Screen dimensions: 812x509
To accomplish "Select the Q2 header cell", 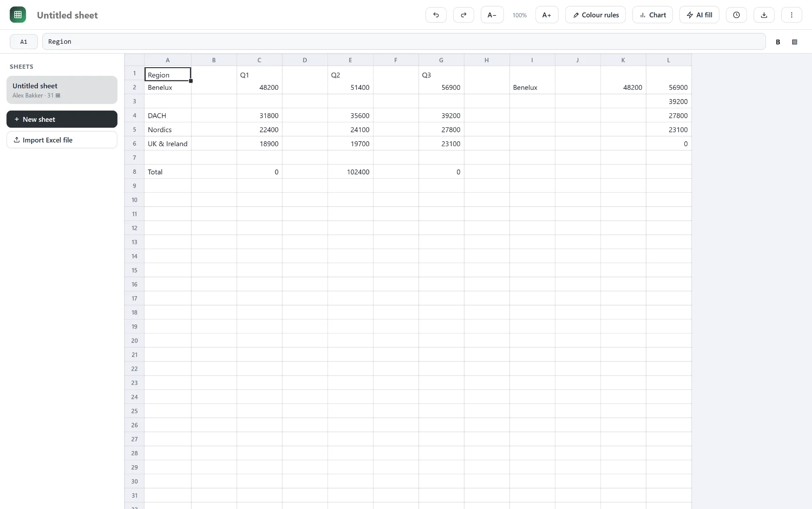I will click(350, 74).
